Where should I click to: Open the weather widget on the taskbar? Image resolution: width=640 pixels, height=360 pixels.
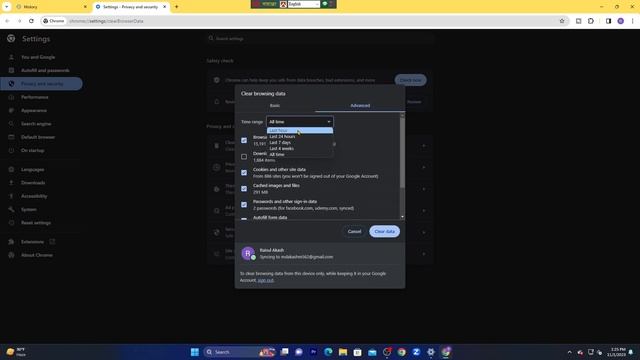[16, 352]
